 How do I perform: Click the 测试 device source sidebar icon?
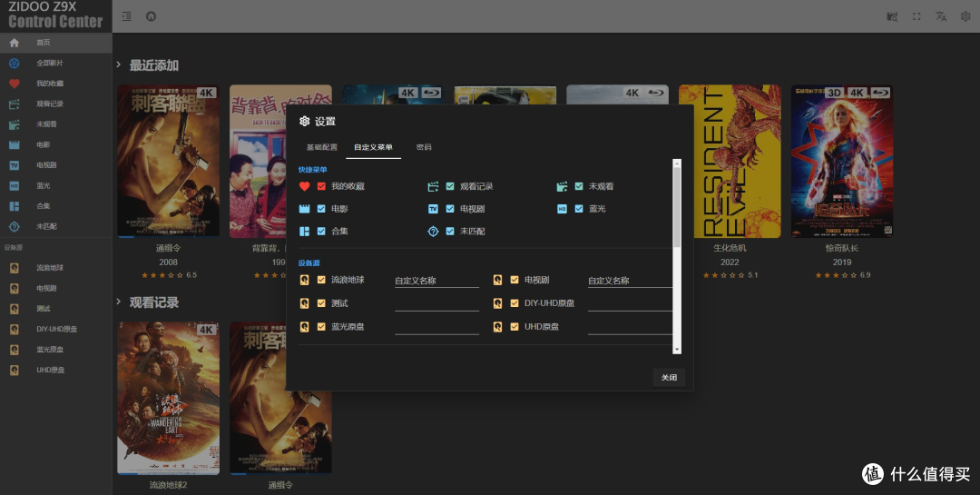[14, 309]
